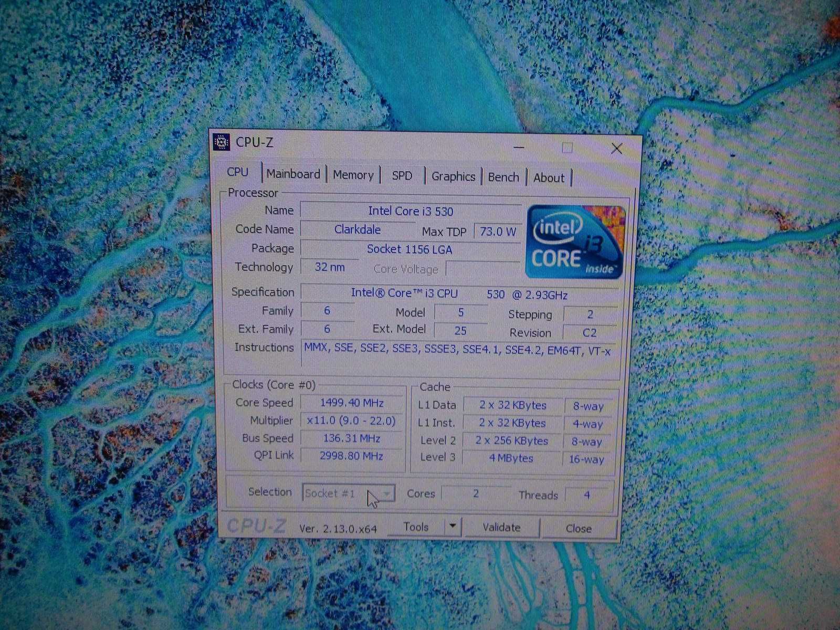Image resolution: width=840 pixels, height=630 pixels.
Task: Click the Threads value '4'
Action: point(587,495)
